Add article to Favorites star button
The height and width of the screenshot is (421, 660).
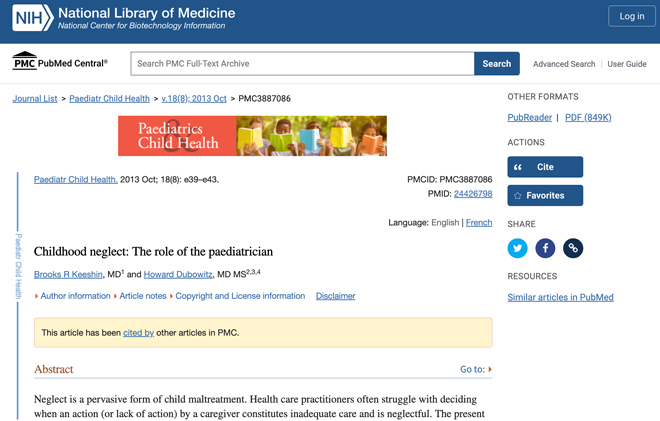click(x=545, y=195)
